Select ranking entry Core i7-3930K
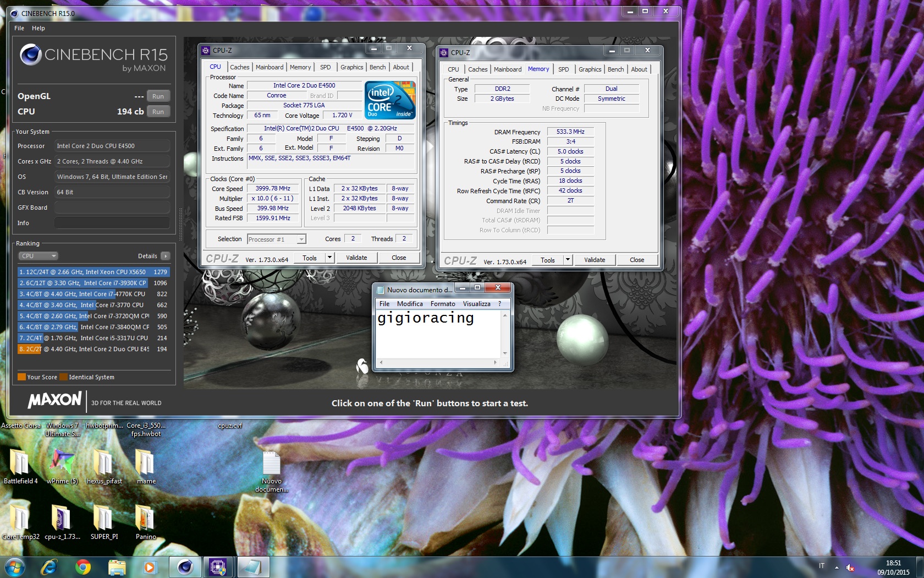The image size is (924, 578). (x=94, y=283)
